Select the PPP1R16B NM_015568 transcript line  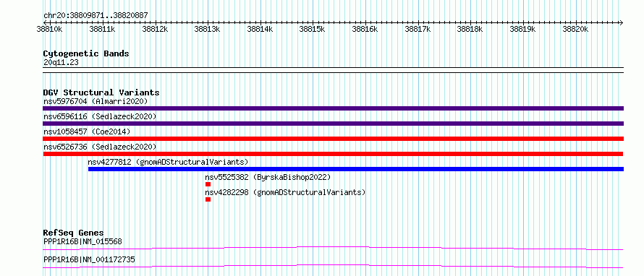[333, 248]
